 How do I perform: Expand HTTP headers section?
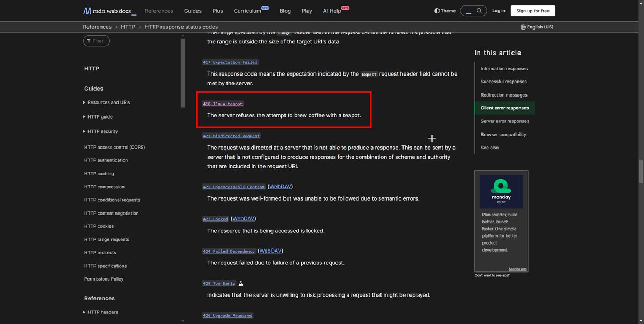pos(101,312)
